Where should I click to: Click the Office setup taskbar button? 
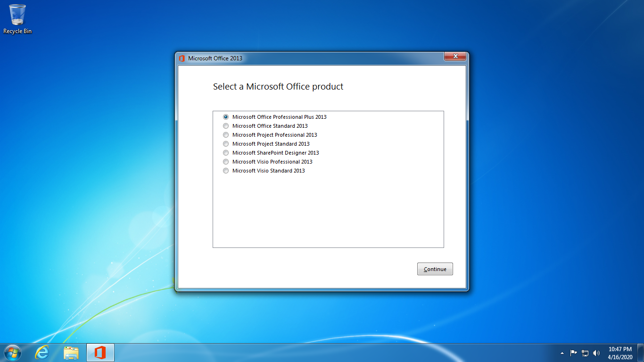[100, 353]
